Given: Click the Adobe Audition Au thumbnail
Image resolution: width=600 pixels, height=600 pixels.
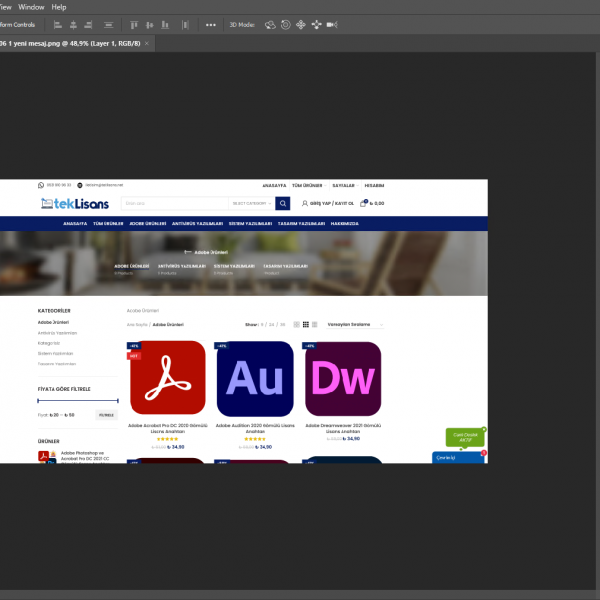Looking at the screenshot, I should [x=255, y=379].
